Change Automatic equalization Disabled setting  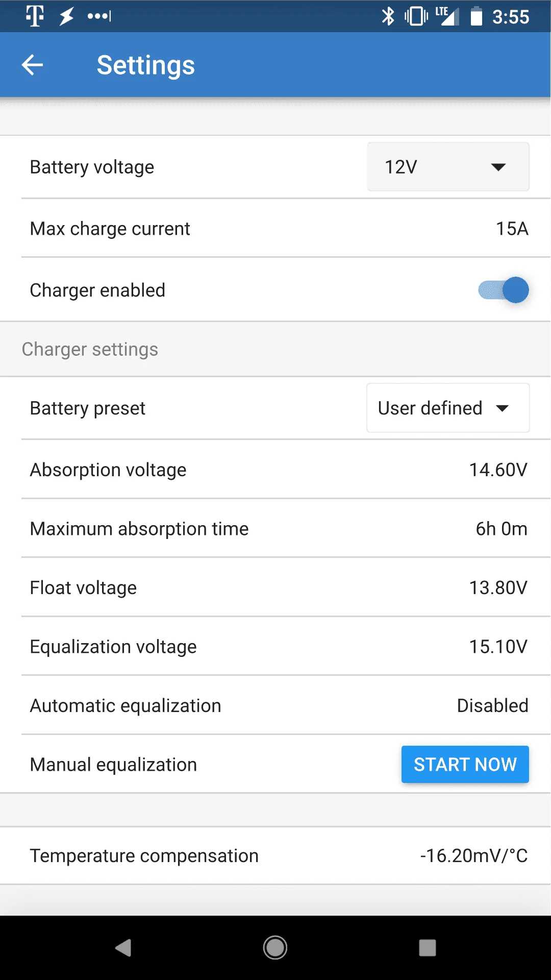(x=275, y=705)
